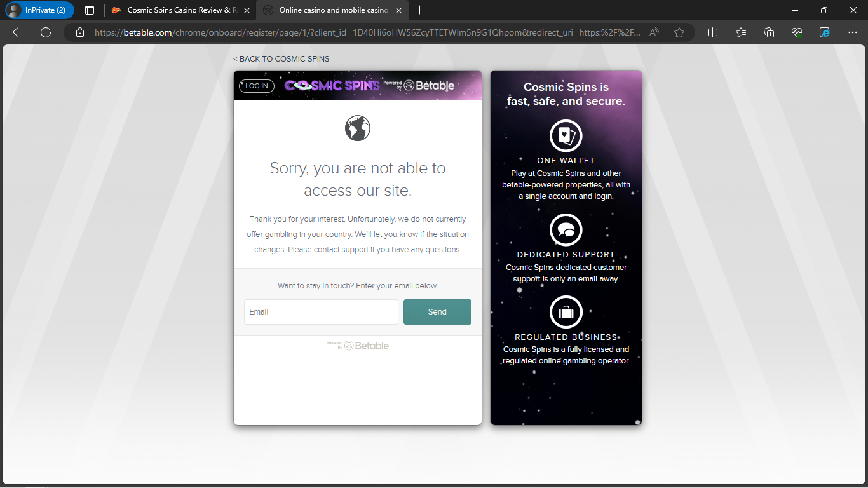868x488 pixels.
Task: Open Edge settings and more menu
Action: (853, 32)
